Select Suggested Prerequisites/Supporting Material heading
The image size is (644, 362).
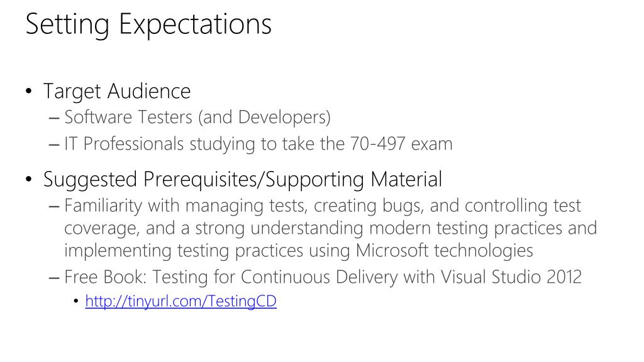[x=243, y=180]
